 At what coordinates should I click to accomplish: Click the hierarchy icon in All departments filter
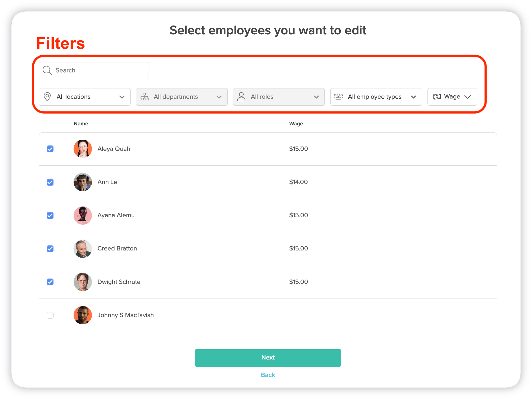click(144, 97)
